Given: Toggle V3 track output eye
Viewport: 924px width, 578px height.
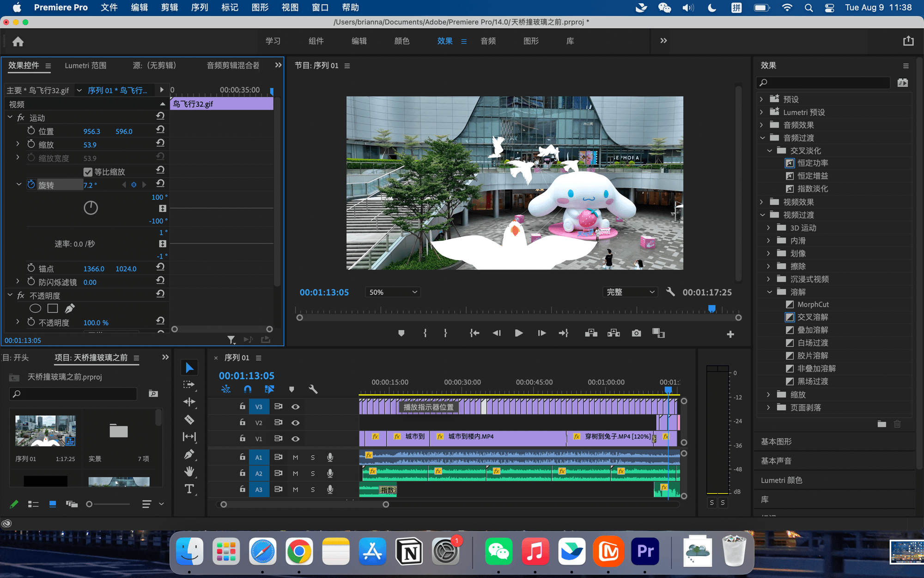Looking at the screenshot, I should [x=296, y=407].
